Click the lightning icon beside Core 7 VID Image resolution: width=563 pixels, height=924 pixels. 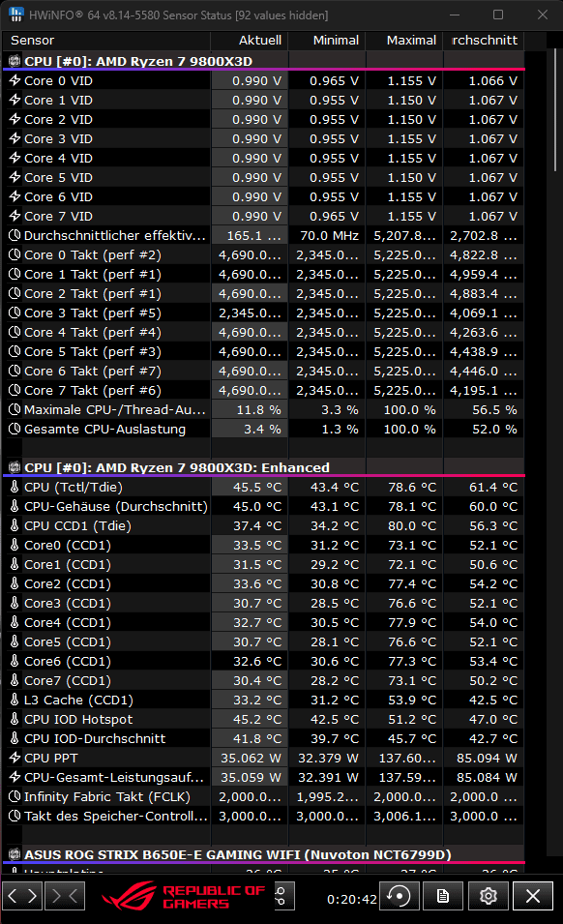click(x=15, y=217)
